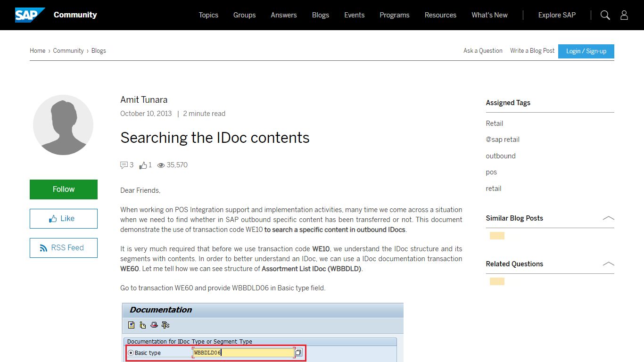Open the @sap retail assigned tag
This screenshot has height=362, width=644.
point(503,140)
